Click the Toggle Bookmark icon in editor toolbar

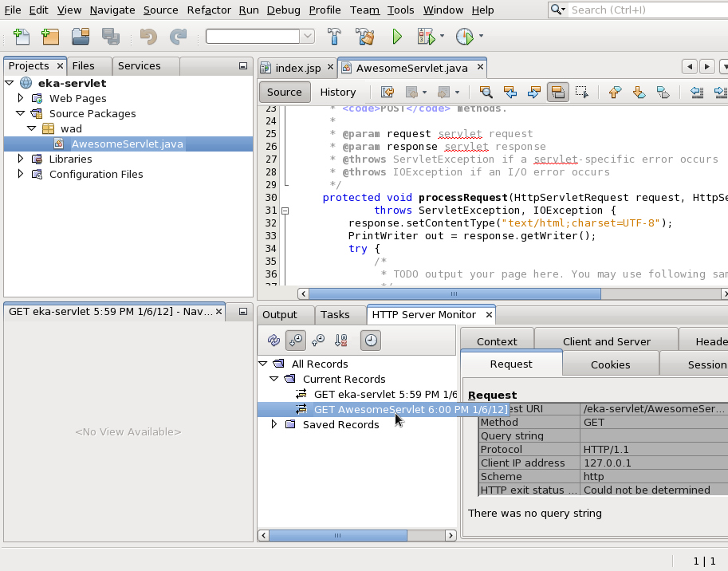click(663, 92)
